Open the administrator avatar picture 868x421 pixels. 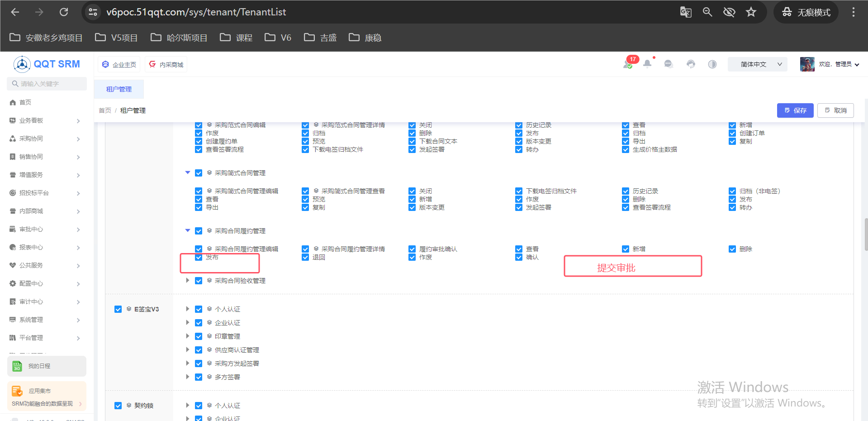807,64
